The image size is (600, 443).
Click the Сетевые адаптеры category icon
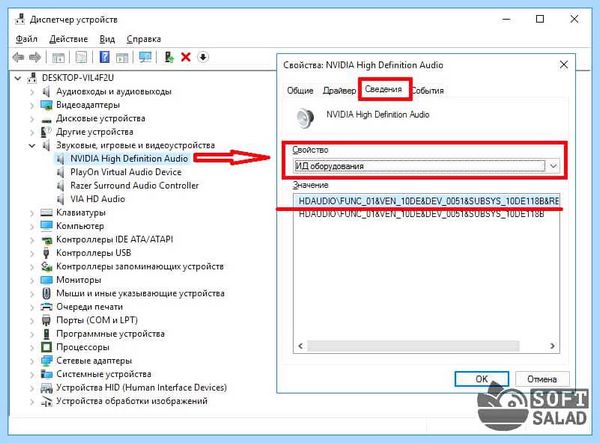(46, 360)
